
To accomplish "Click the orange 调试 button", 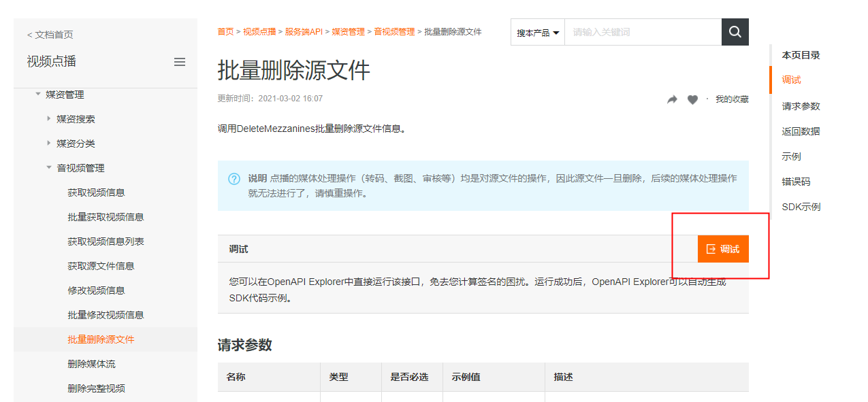I will (723, 249).
